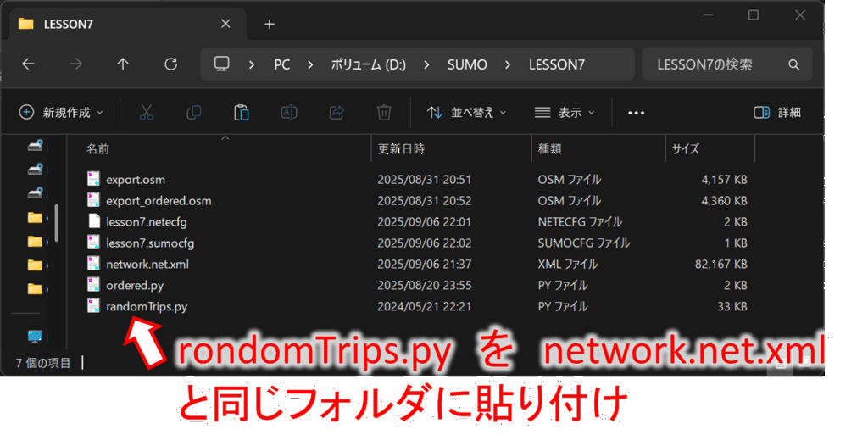868x435 pixels.
Task: Select the export.osm file icon
Action: coord(93,179)
